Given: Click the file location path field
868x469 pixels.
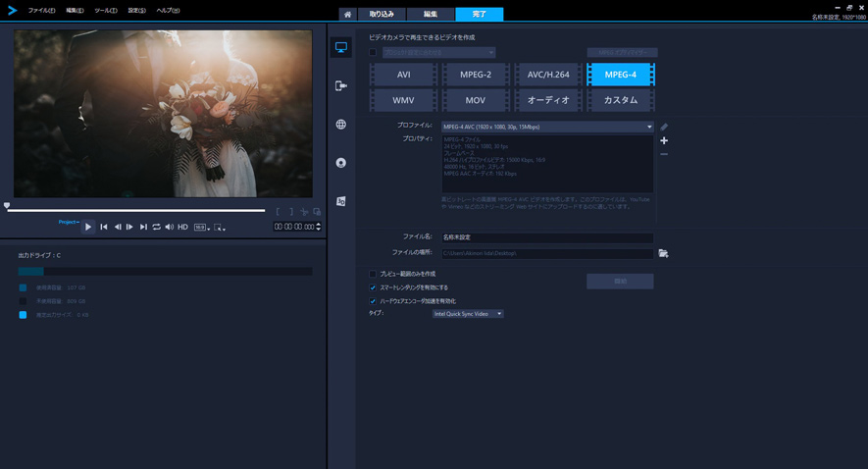Looking at the screenshot, I should [x=547, y=253].
